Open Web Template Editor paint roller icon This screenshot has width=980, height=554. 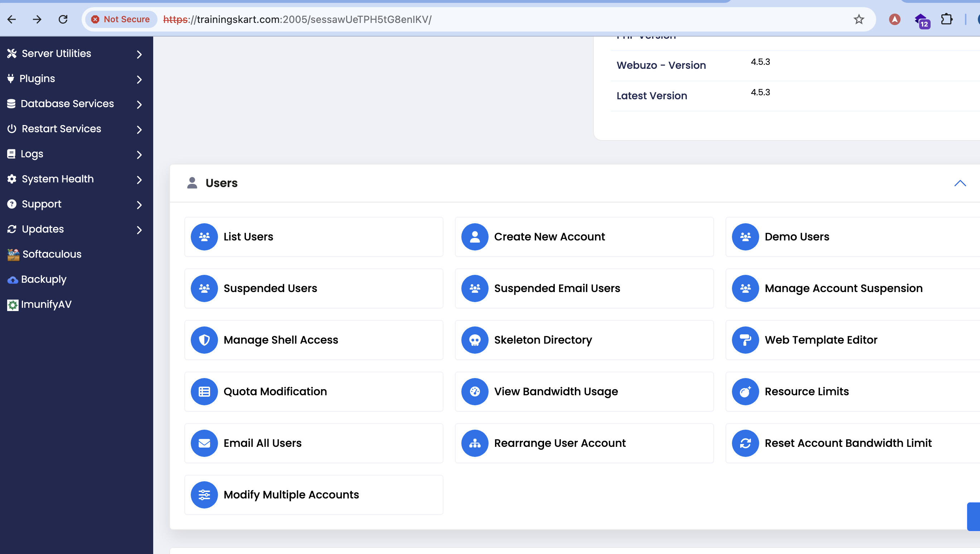745,340
